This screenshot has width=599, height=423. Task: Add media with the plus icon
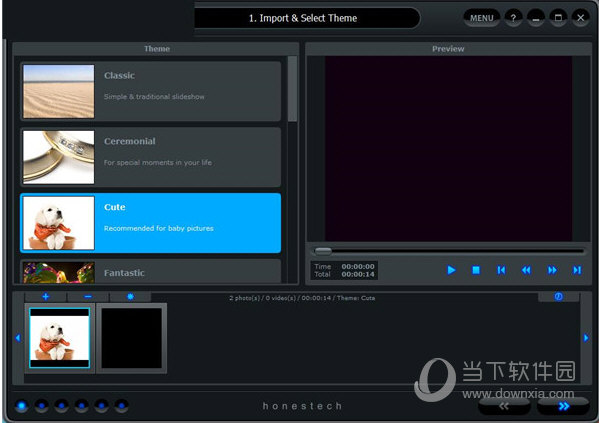(x=45, y=297)
